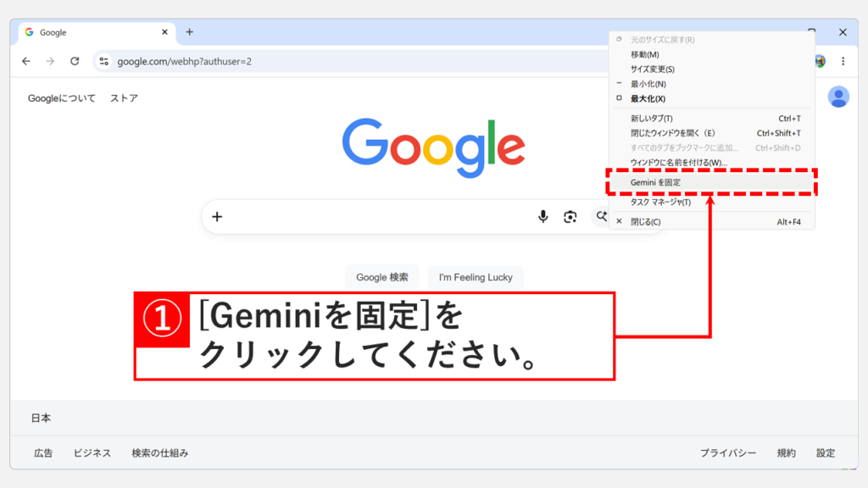Select 閉じたウィンドウを開く menu entry
This screenshot has width=868, height=488.
tap(712, 133)
